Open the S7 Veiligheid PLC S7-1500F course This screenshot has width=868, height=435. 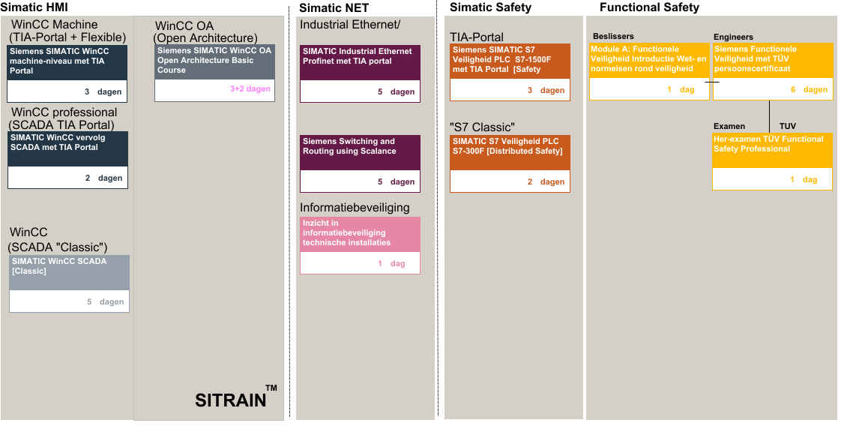pos(510,60)
